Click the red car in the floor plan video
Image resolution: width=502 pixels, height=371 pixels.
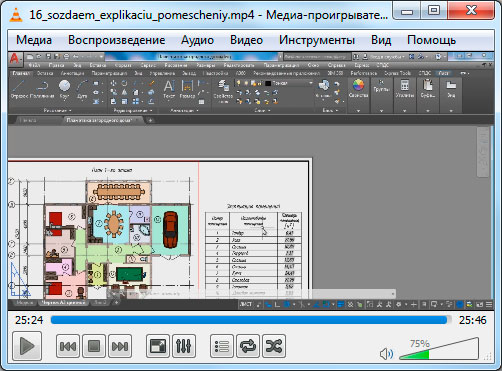coord(170,229)
